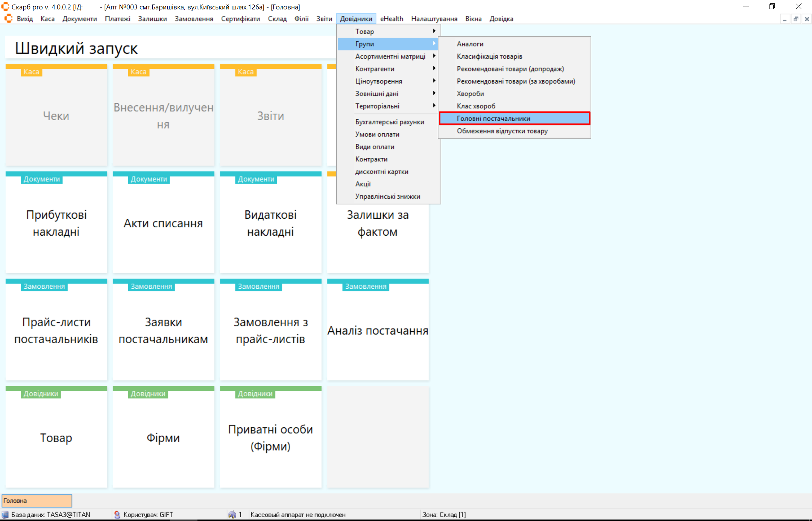Launch the Аналіз постачання tile
This screenshot has height=521, width=812.
(378, 330)
